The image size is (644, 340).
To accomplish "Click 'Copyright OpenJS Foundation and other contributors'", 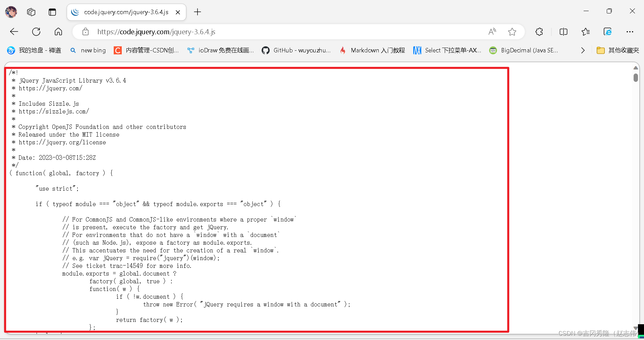I will pos(102,127).
